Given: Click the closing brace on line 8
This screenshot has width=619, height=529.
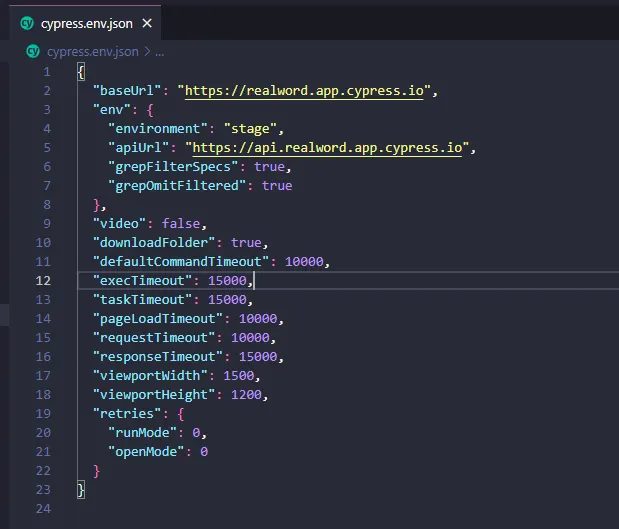Looking at the screenshot, I should (x=96, y=204).
